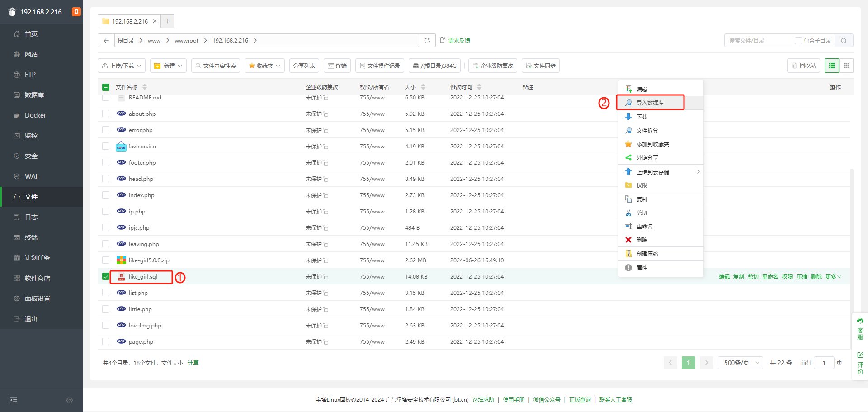Open the 首页 home sidebar item
The width and height of the screenshot is (868, 412).
[x=41, y=34]
